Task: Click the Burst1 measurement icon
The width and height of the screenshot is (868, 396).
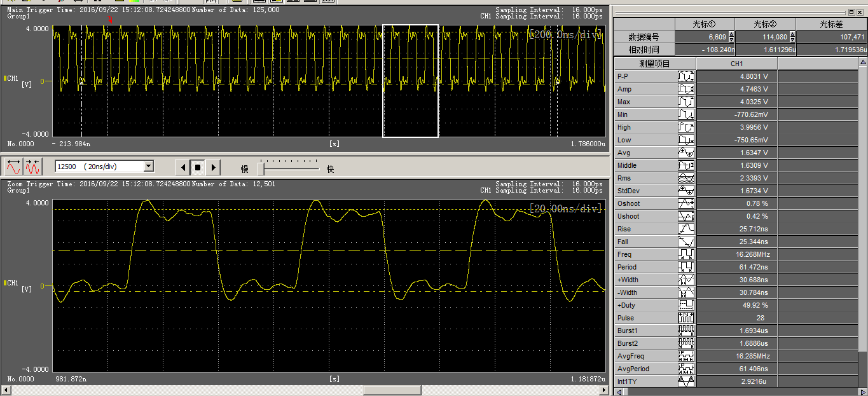Action: pos(686,331)
